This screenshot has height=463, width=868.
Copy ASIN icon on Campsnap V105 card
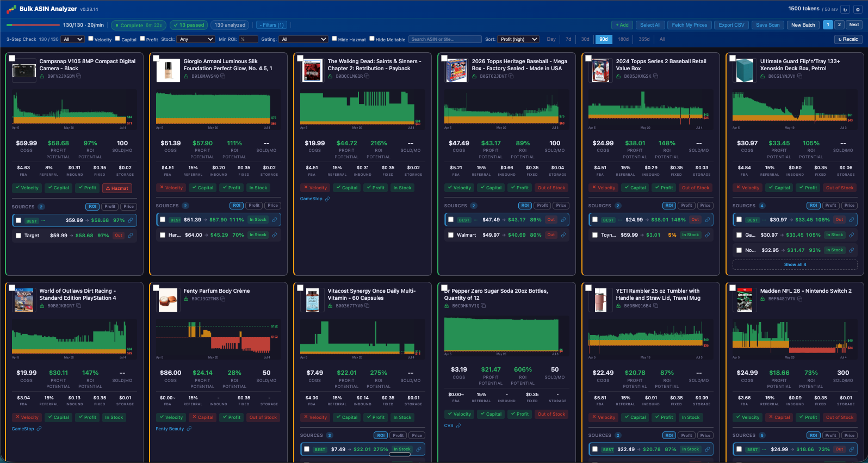pos(79,76)
